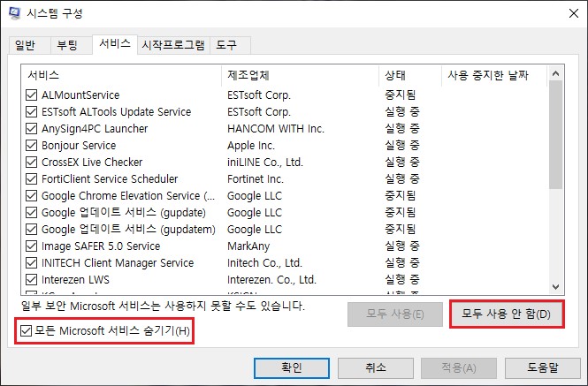Select the 서비스 tab

(x=115, y=44)
